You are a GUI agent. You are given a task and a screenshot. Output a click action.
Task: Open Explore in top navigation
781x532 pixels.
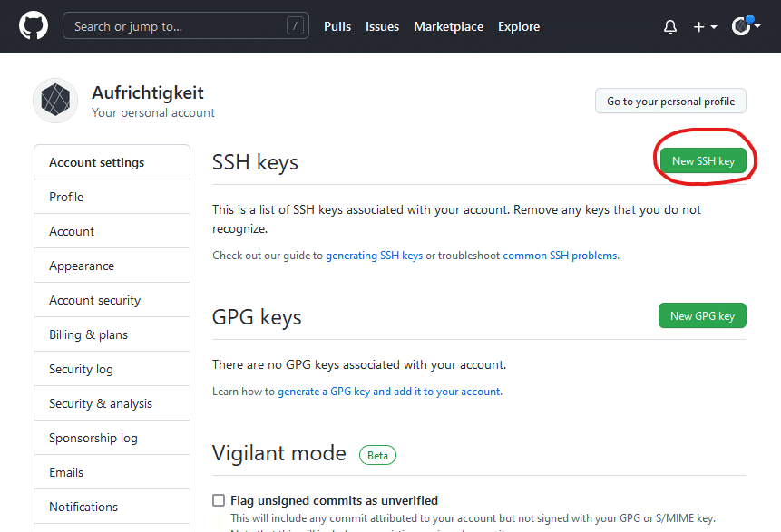point(519,27)
